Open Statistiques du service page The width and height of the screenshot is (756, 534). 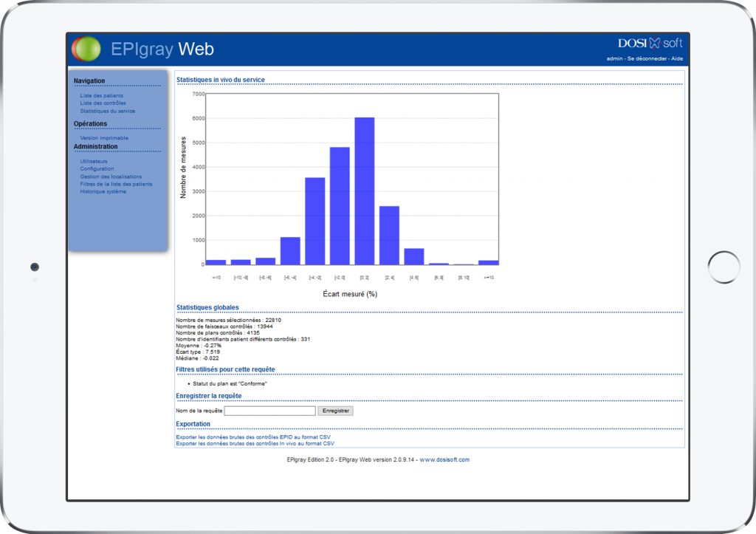click(107, 112)
